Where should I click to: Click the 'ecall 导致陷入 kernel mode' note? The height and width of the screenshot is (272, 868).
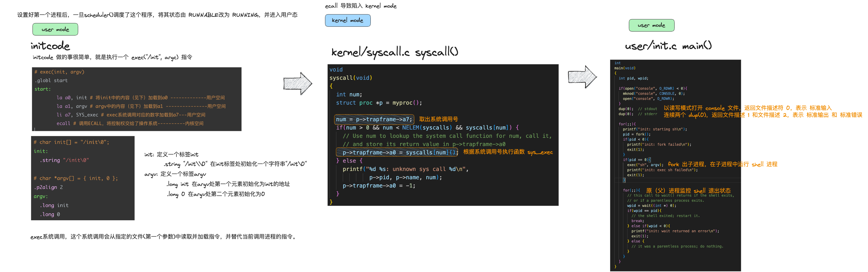pos(360,6)
